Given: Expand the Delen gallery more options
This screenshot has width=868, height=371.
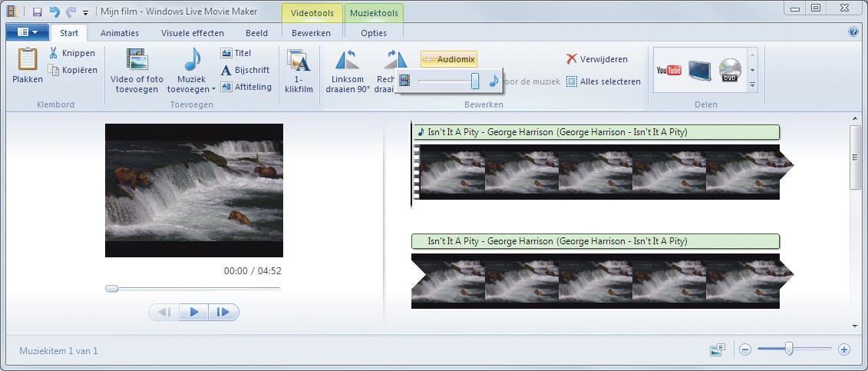Looking at the screenshot, I should coord(752,85).
